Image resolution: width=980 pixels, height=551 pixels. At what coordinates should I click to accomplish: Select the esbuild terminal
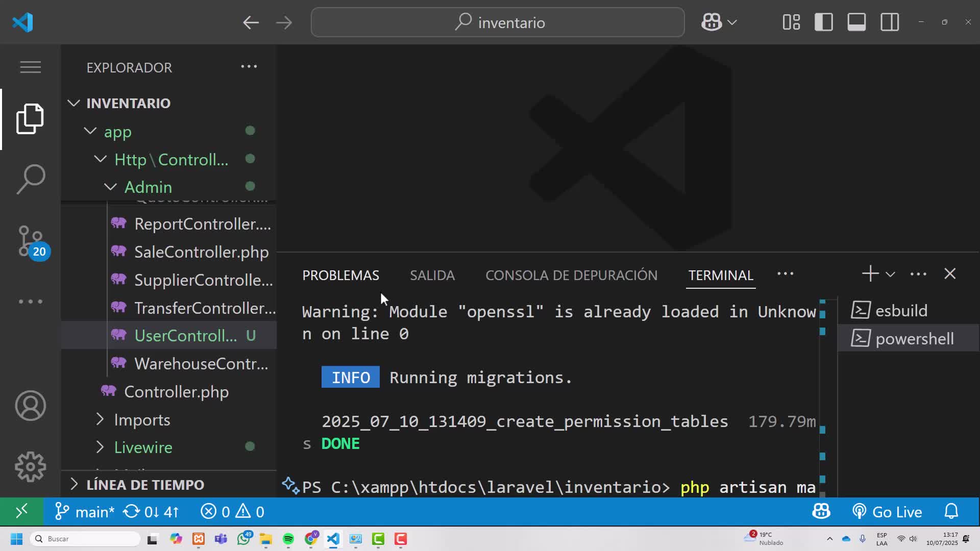[909, 310]
